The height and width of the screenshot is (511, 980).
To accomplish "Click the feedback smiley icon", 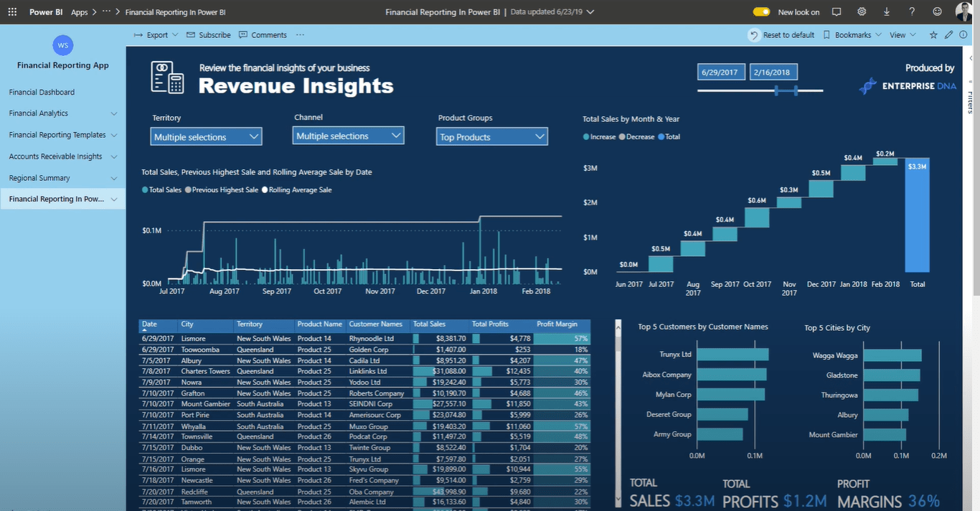I will pyautogui.click(x=937, y=12).
